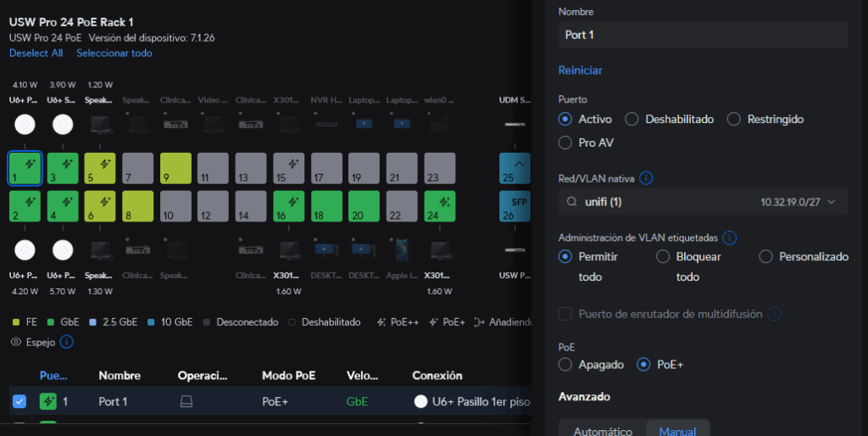This screenshot has height=436, width=868.
Task: Select port 1 in switch diagram
Action: 25,168
